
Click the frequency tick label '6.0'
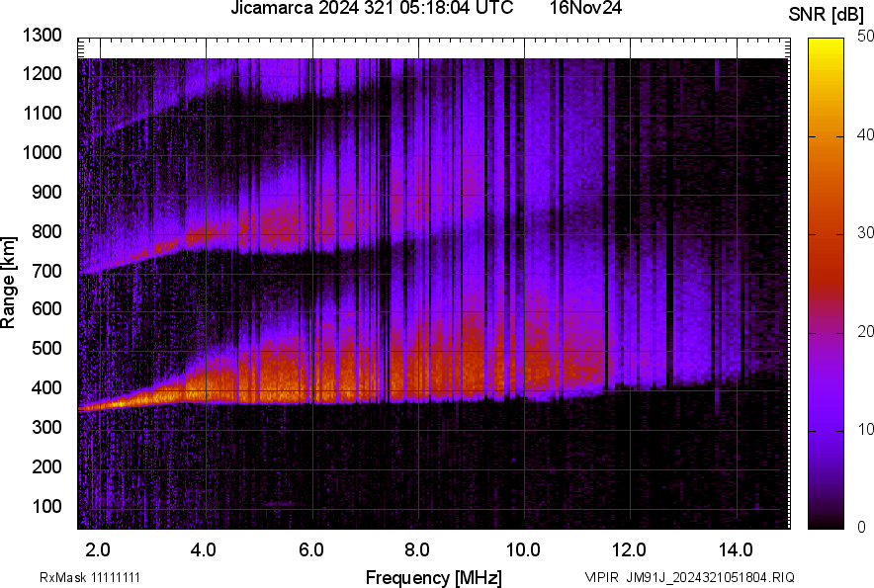click(311, 549)
